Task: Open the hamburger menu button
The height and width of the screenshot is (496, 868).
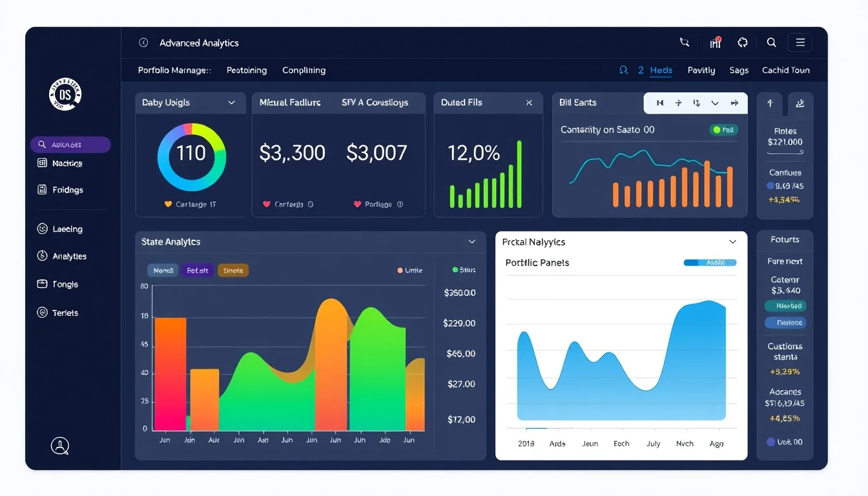Action: tap(800, 43)
